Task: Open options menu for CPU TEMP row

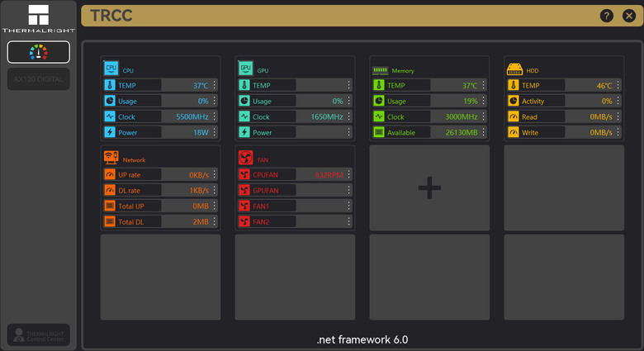Action: [x=215, y=85]
